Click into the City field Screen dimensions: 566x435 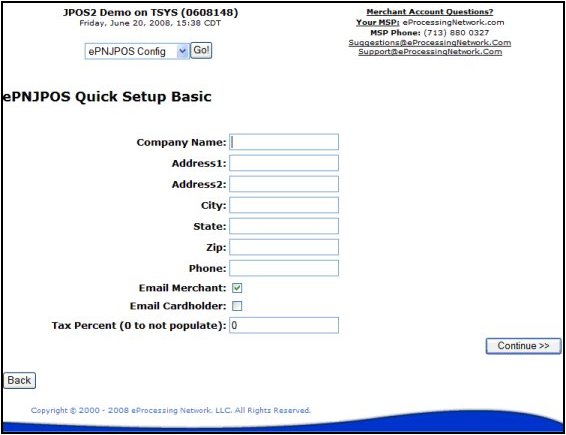(x=284, y=205)
